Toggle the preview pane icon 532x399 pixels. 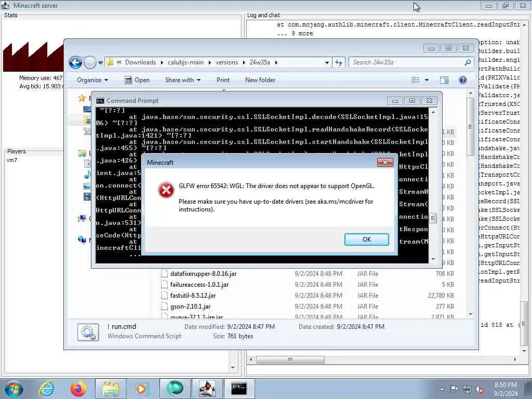[x=444, y=80]
